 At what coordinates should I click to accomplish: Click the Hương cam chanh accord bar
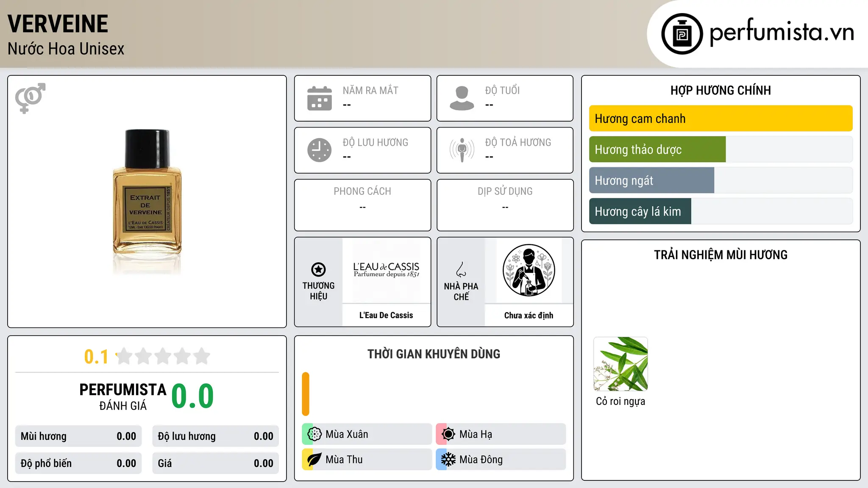coord(721,118)
